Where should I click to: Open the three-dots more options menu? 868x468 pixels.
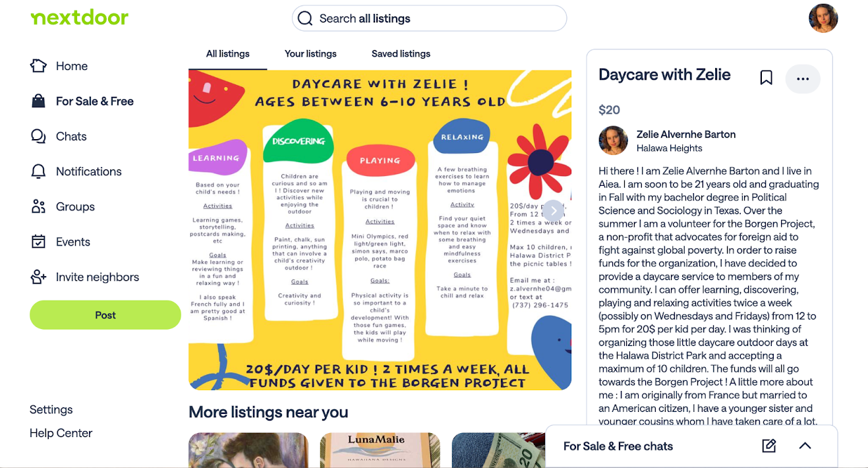click(x=803, y=78)
